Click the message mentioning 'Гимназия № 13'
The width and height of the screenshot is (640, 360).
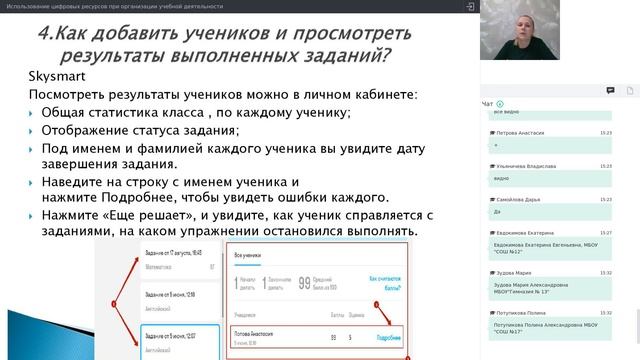pos(550,289)
